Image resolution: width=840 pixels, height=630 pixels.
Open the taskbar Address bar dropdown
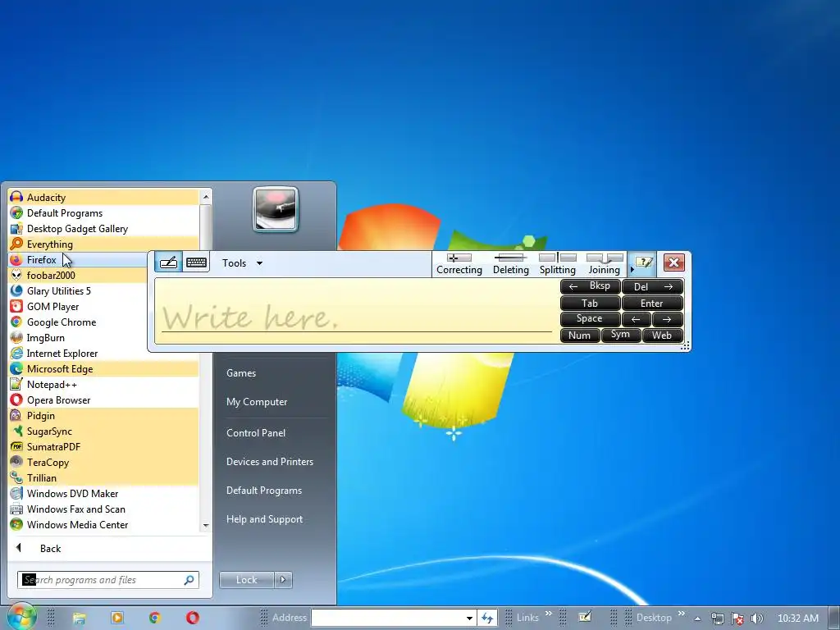pos(469,618)
